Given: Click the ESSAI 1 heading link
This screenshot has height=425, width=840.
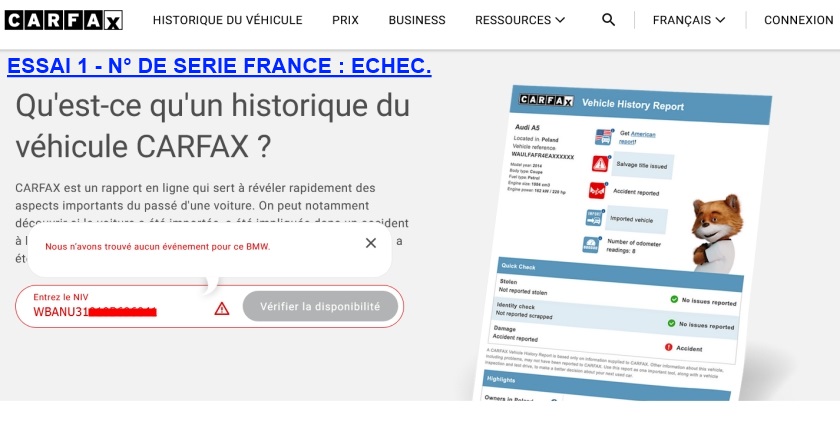Looking at the screenshot, I should pyautogui.click(x=219, y=66).
